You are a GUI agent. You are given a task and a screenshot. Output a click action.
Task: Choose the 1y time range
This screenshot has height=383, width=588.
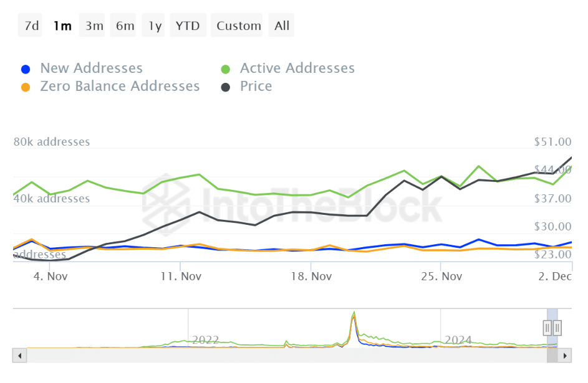click(x=153, y=26)
